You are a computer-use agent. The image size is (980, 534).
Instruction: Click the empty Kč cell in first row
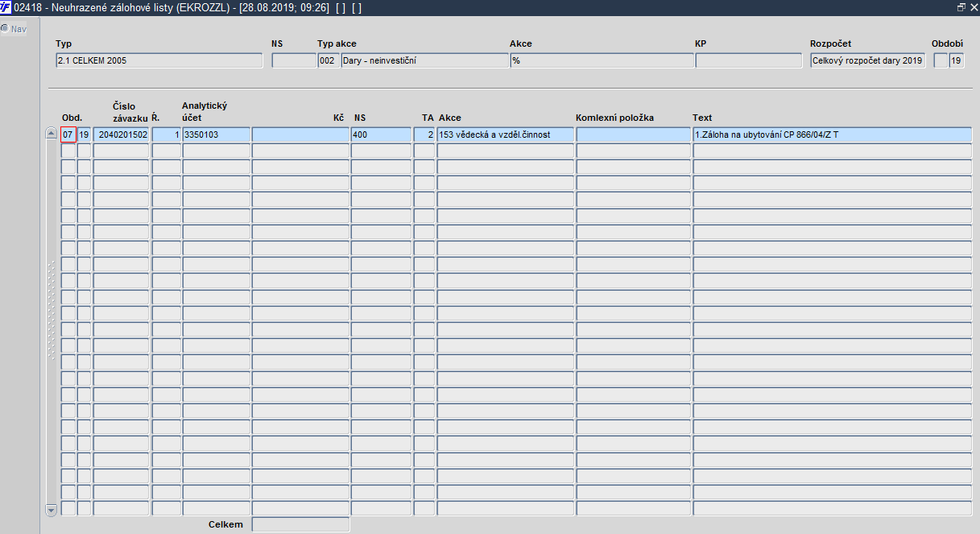[300, 135]
